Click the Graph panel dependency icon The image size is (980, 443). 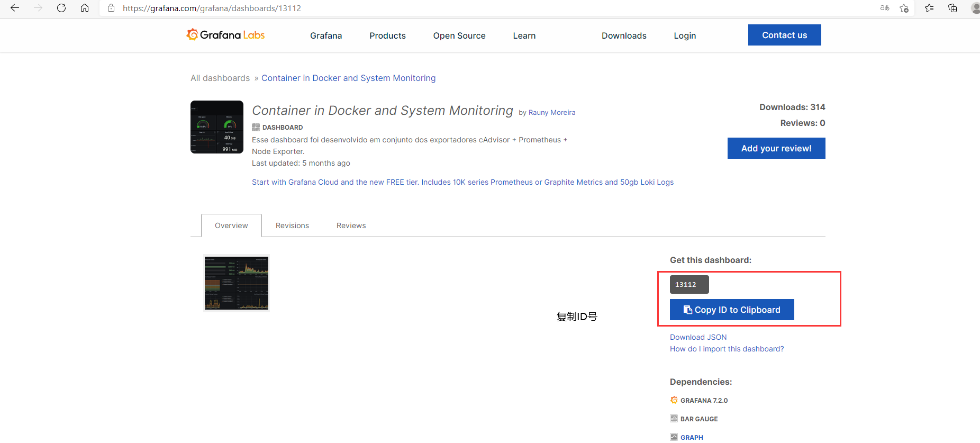(674, 437)
